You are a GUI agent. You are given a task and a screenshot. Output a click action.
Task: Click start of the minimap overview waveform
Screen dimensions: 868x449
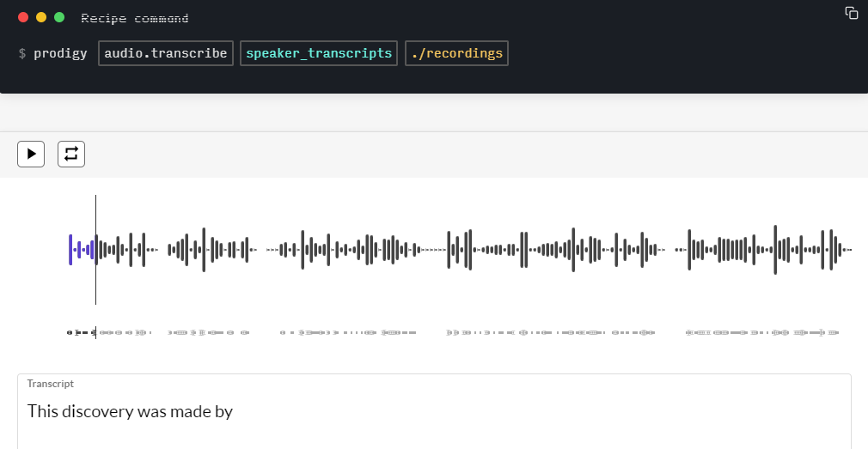pyautogui.click(x=70, y=332)
